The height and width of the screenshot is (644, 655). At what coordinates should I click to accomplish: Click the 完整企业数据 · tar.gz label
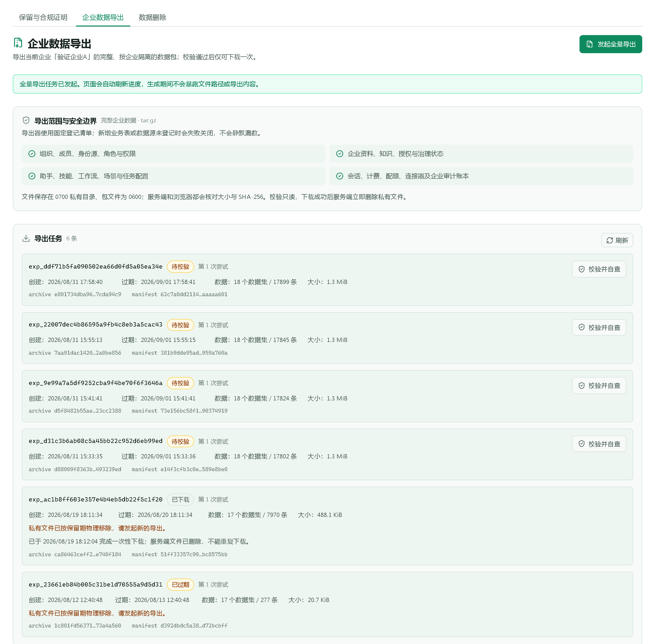(128, 120)
